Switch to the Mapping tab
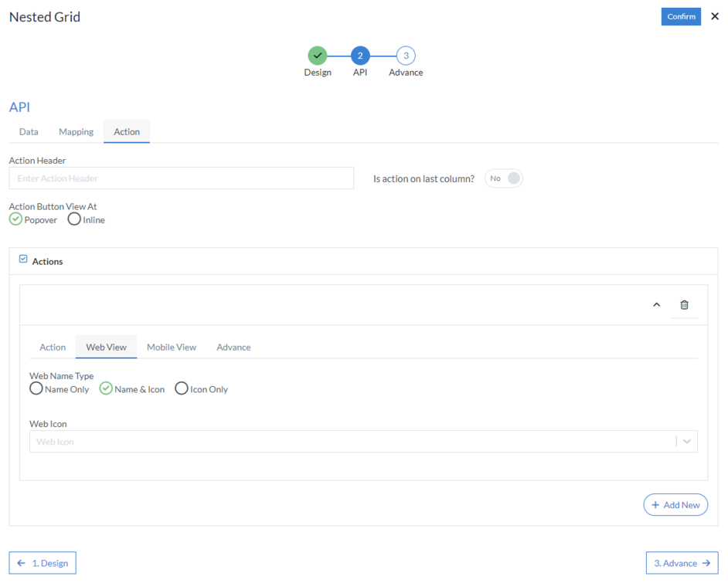The image size is (728, 583). [75, 131]
